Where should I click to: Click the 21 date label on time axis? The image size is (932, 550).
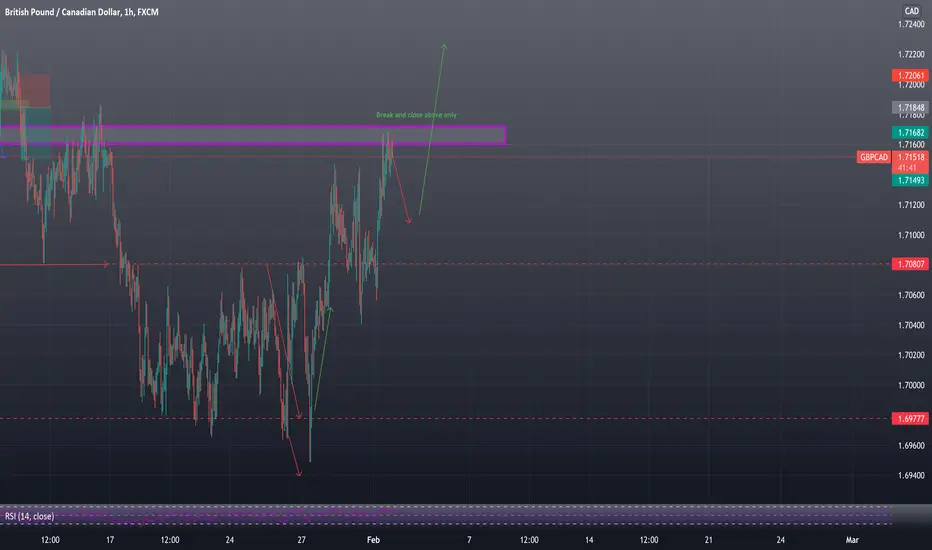709,540
